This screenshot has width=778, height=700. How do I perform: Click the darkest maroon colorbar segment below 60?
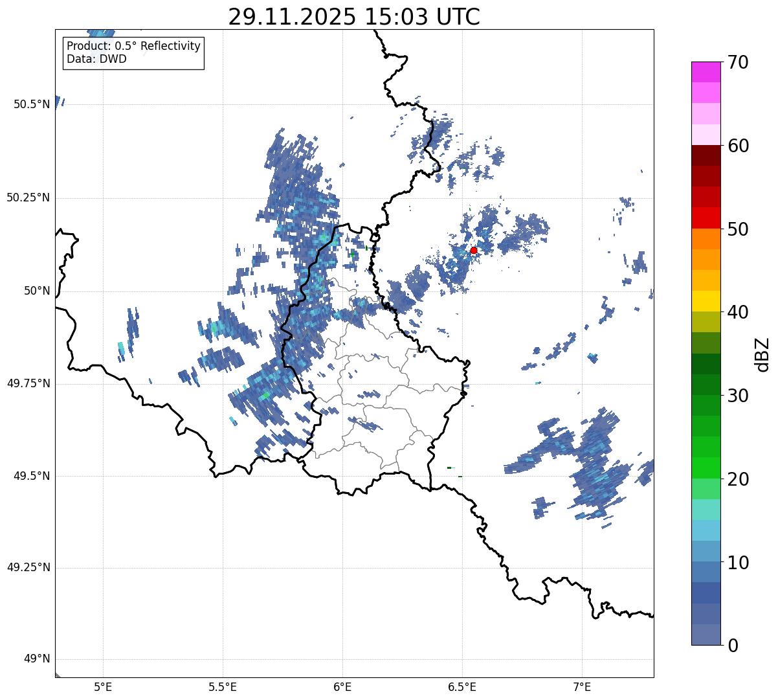pyautogui.click(x=706, y=155)
